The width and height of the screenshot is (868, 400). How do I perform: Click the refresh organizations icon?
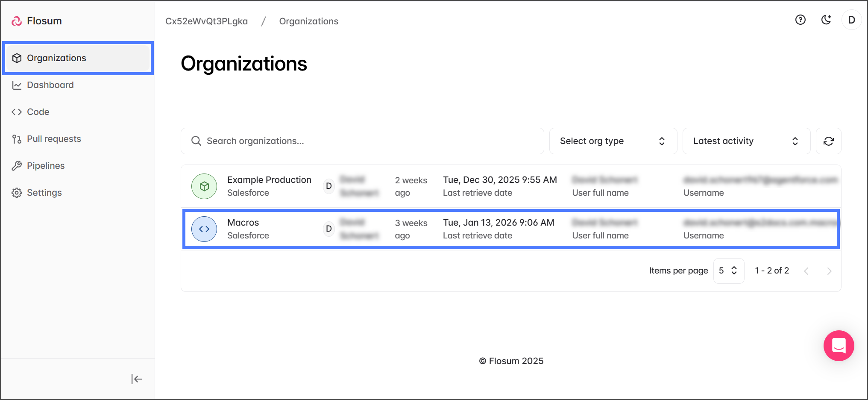tap(828, 141)
